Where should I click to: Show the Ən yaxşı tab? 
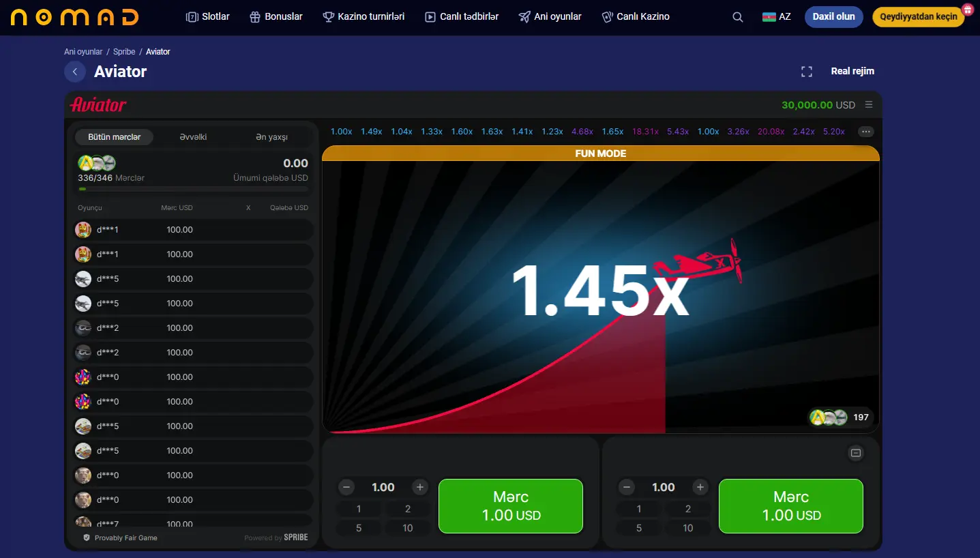click(x=271, y=137)
